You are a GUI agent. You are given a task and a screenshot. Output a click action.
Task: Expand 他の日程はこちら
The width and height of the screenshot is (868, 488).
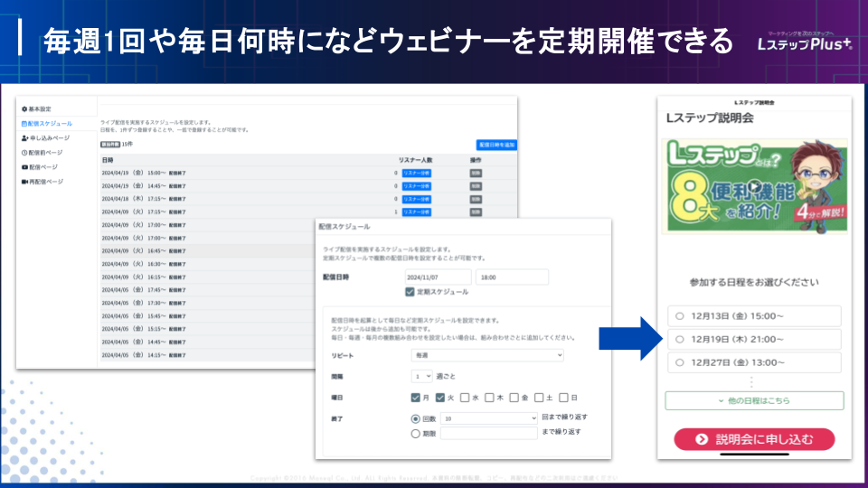click(x=754, y=400)
